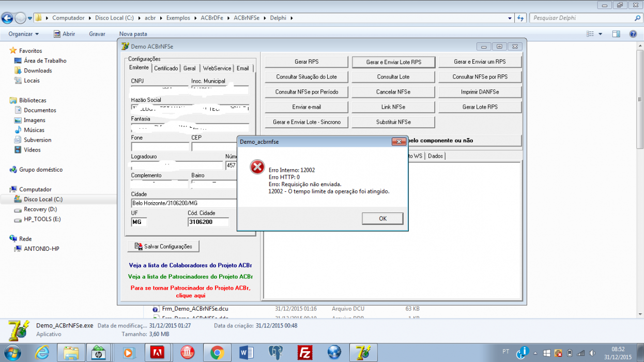644x362 pixels.
Task: Open the Dados tab
Action: click(436, 156)
